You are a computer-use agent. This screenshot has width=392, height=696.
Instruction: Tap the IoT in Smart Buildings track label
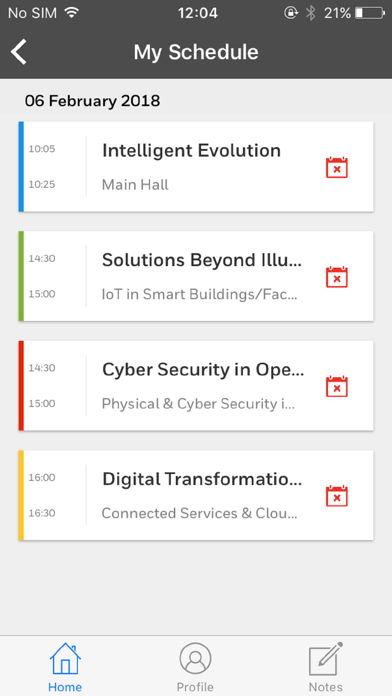point(200,294)
